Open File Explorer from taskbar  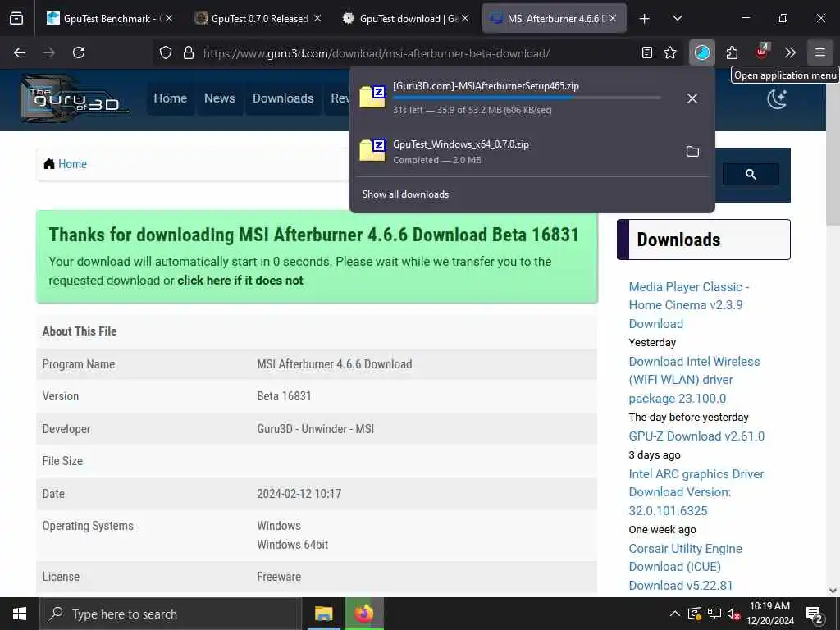323,614
